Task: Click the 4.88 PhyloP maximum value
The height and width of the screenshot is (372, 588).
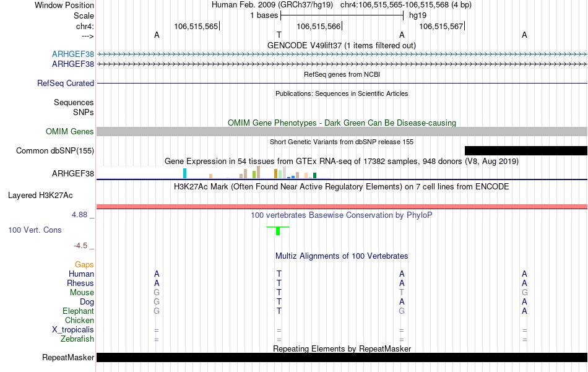Action: (79, 215)
